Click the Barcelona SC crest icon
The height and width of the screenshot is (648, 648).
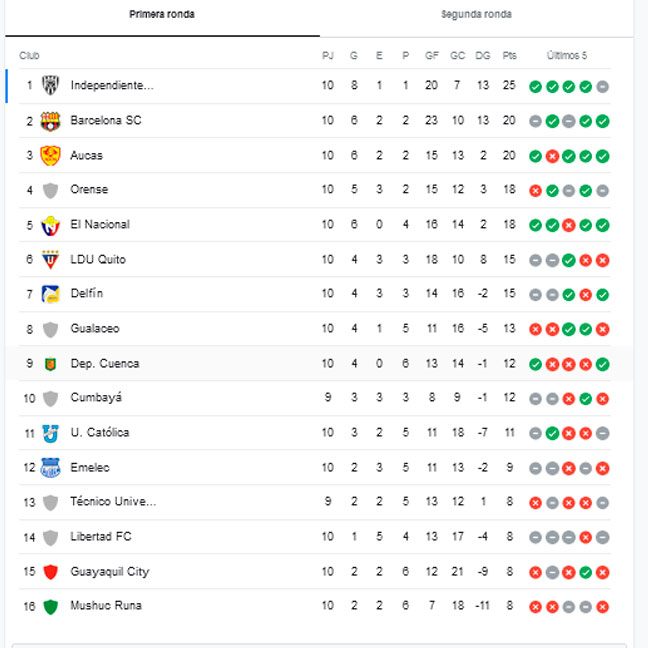[50, 121]
